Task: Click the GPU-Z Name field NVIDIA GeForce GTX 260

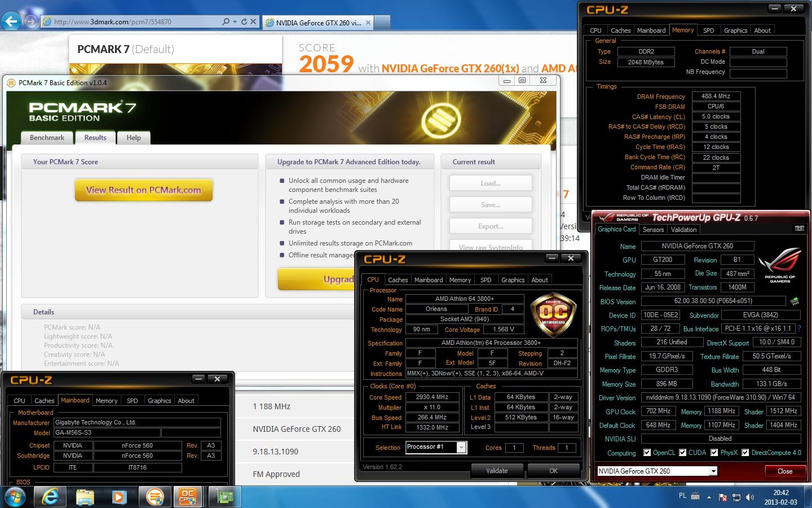Action: (x=697, y=246)
